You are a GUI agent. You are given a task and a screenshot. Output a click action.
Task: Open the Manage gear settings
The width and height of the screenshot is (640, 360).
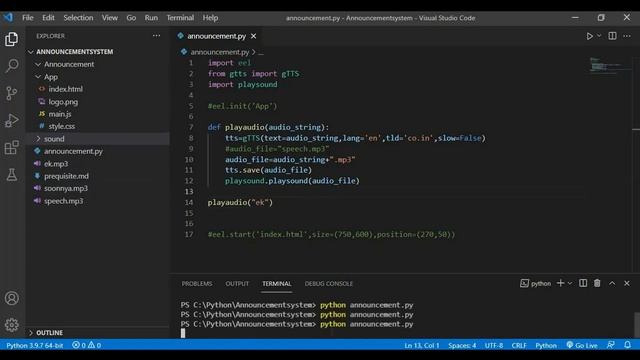coord(11,325)
